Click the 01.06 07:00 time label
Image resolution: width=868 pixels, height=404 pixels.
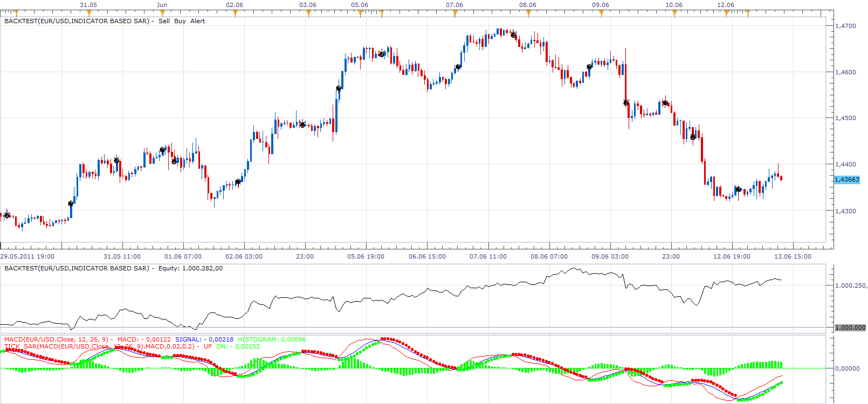click(x=183, y=256)
